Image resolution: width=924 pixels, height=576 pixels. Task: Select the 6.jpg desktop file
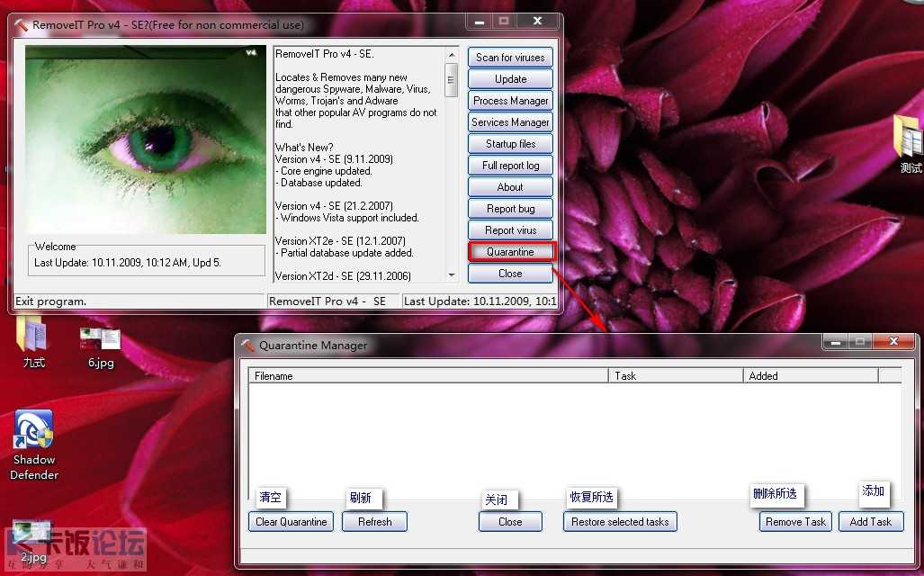[x=101, y=347]
